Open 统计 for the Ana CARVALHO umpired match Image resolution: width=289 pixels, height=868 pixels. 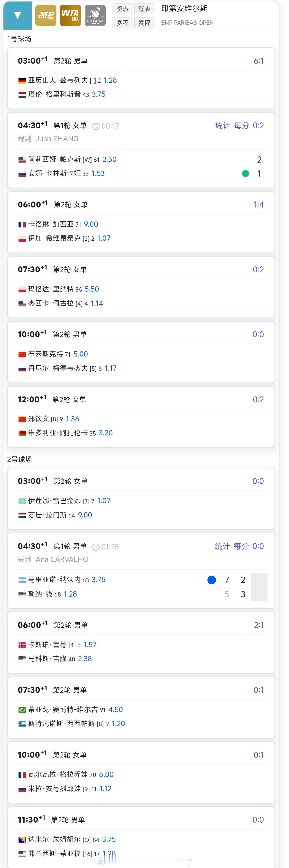(x=222, y=546)
